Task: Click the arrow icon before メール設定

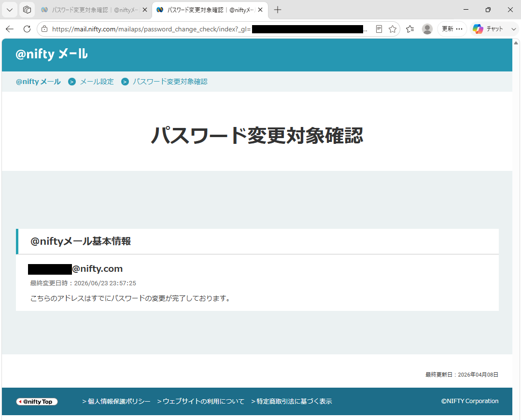Action: coord(72,82)
